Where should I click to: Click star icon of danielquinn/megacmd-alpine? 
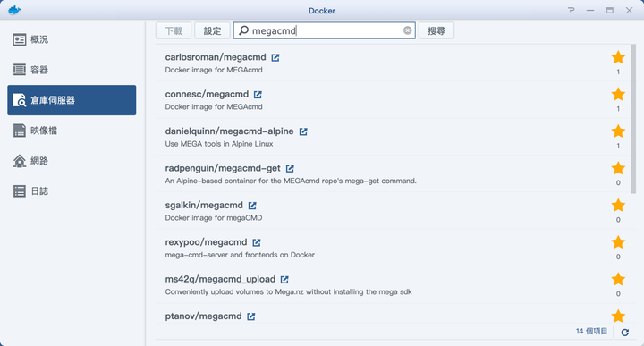click(618, 131)
